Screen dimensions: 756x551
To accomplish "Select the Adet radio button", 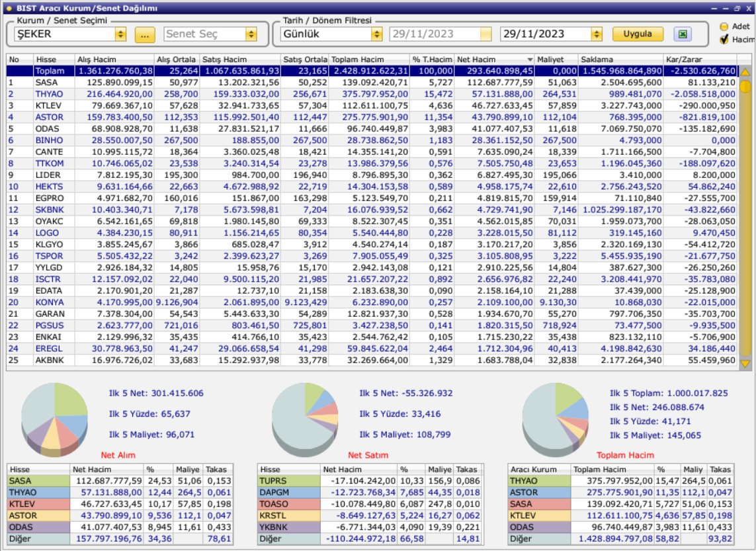I will (724, 26).
